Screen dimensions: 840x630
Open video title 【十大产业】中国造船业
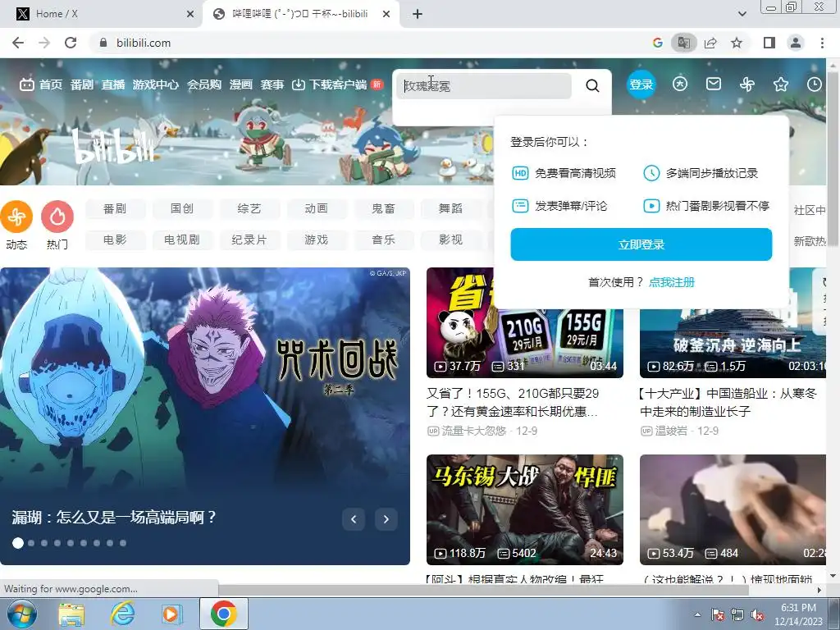pos(728,402)
